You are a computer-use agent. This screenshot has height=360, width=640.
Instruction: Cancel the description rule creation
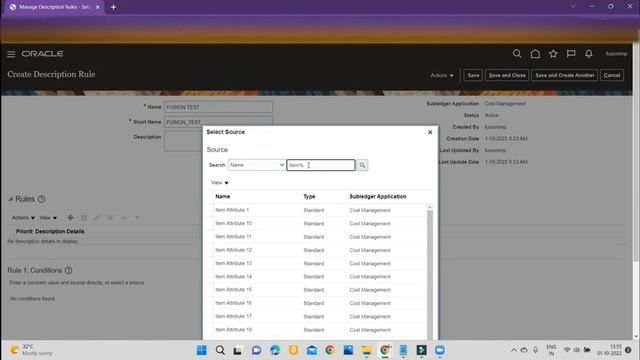(611, 75)
